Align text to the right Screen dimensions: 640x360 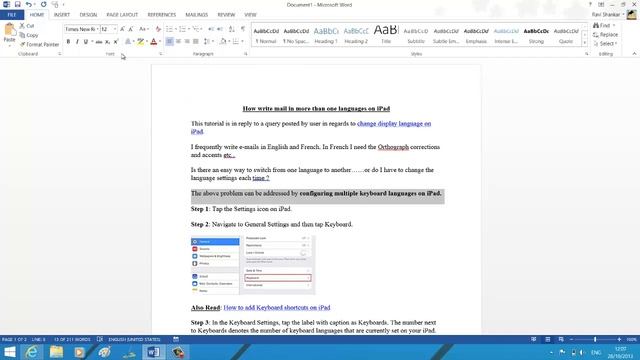[187, 42]
